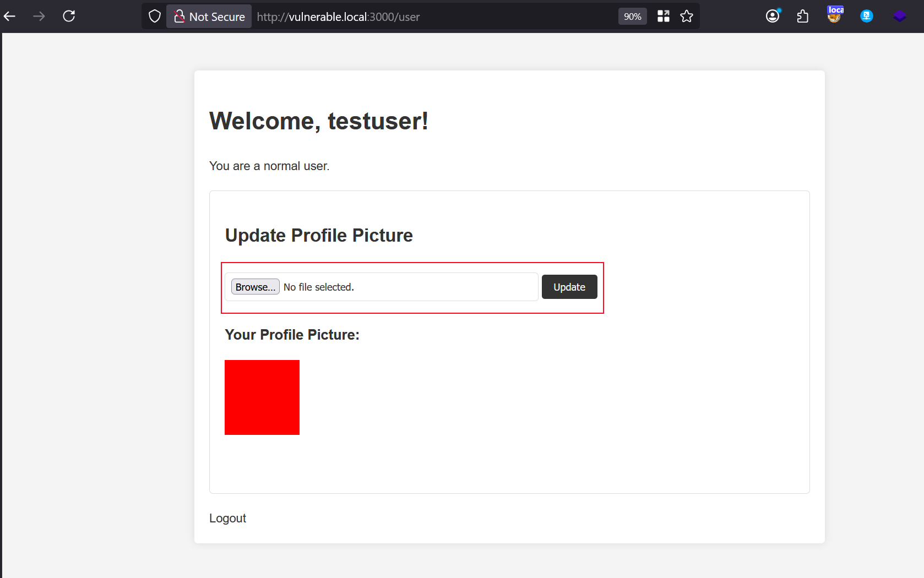Click the 'Welcome, testuser!' heading
This screenshot has height=578, width=924.
point(319,121)
